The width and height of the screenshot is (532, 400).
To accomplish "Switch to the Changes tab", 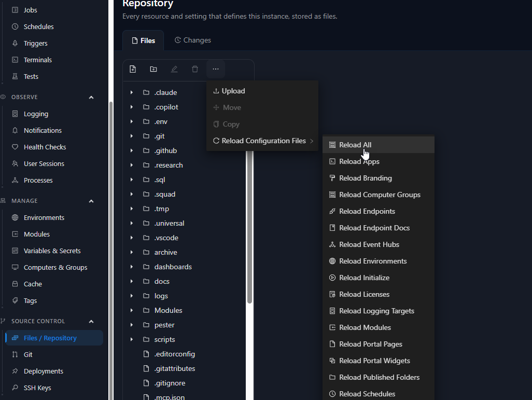I will point(193,40).
